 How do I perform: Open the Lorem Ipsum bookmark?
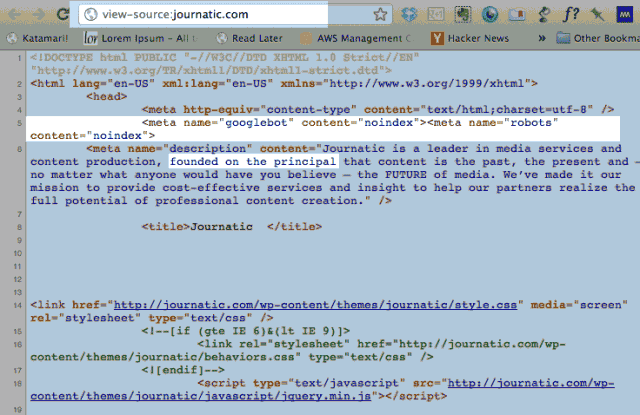pos(141,38)
